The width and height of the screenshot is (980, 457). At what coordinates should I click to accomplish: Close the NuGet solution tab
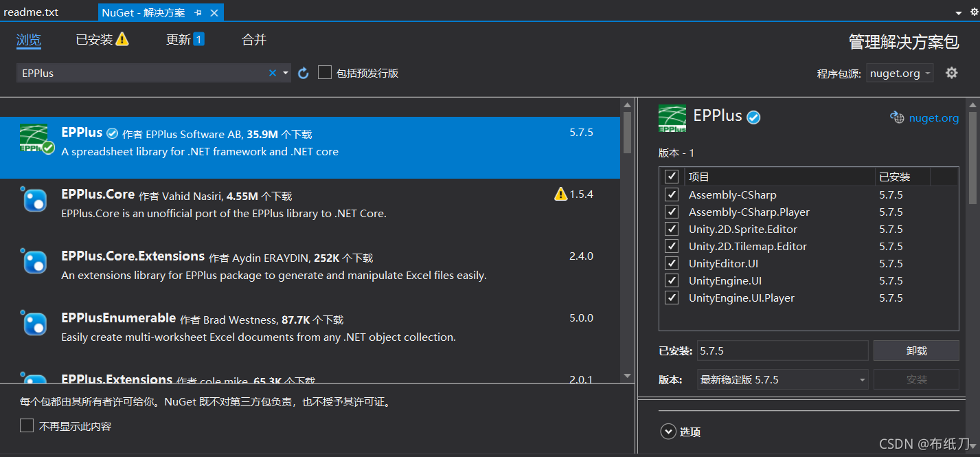tap(214, 12)
